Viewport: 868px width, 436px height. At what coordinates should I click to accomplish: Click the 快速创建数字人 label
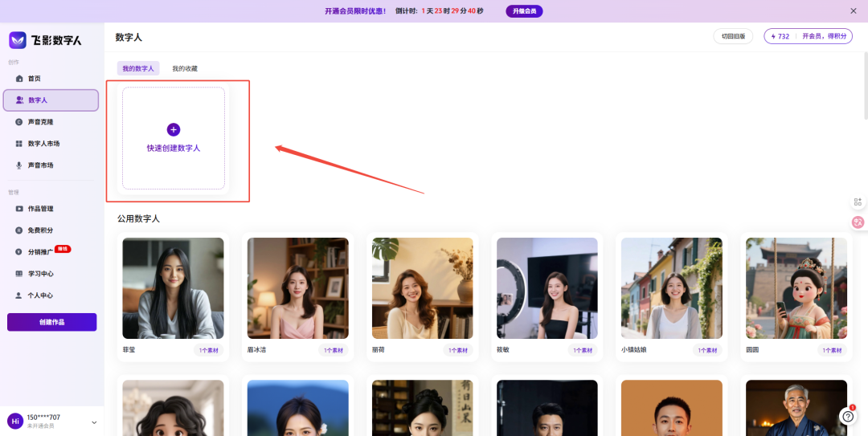click(174, 149)
